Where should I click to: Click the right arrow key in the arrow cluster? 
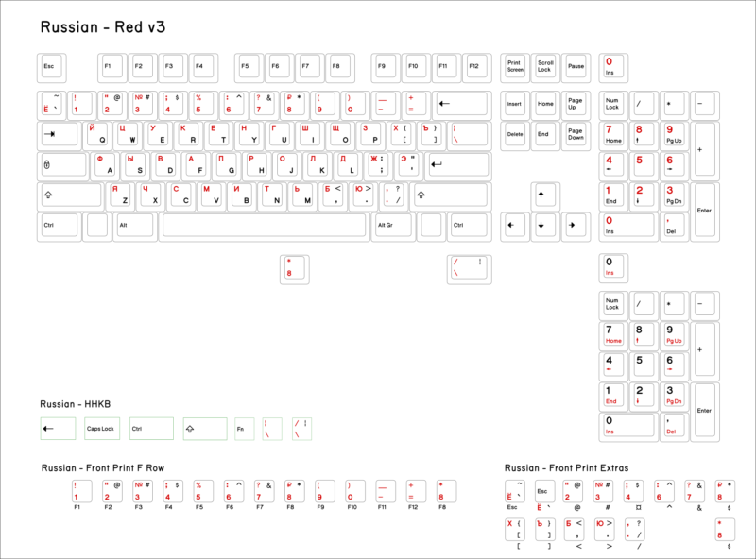[576, 227]
